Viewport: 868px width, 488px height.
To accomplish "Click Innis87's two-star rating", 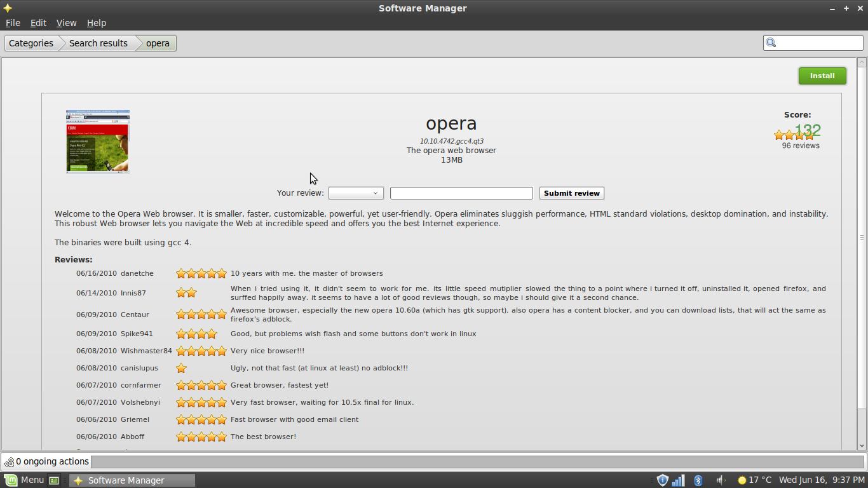I will pyautogui.click(x=186, y=293).
